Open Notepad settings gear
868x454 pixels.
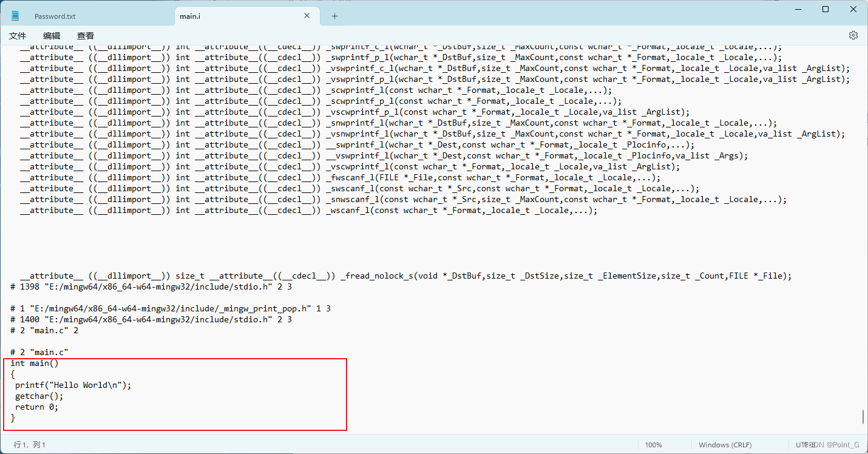pos(853,35)
